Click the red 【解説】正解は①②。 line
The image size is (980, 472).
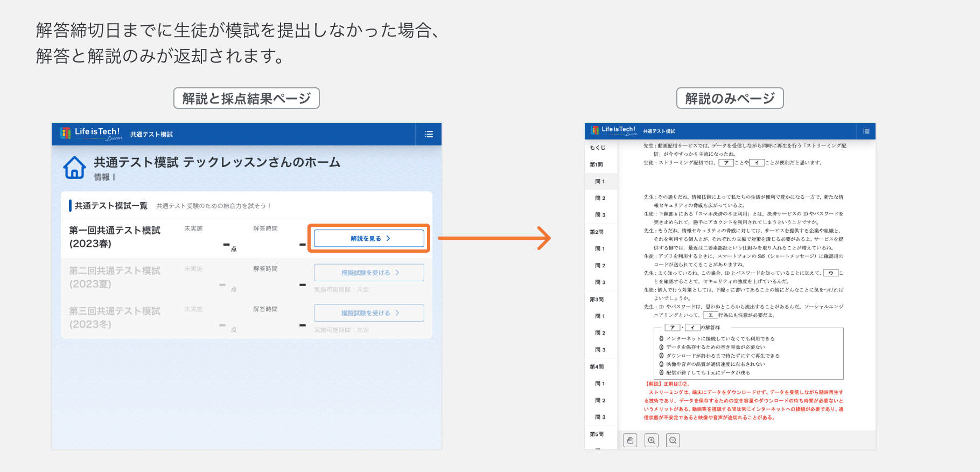[668, 384]
